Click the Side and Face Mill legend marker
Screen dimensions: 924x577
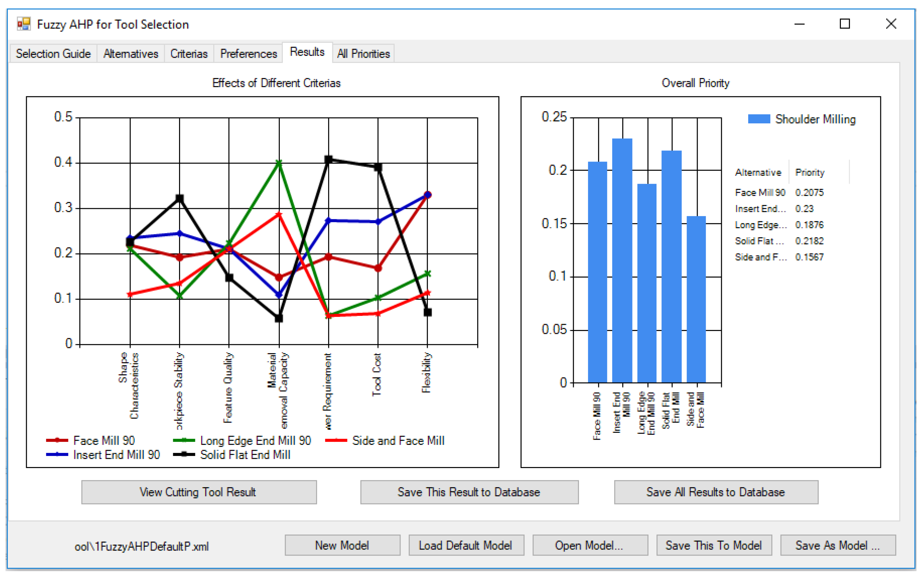click(336, 440)
